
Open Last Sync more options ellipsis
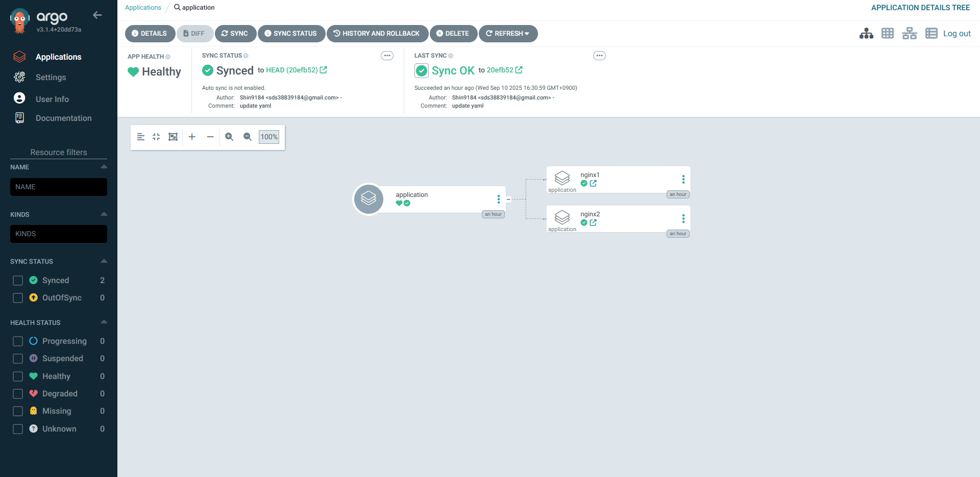tap(600, 56)
